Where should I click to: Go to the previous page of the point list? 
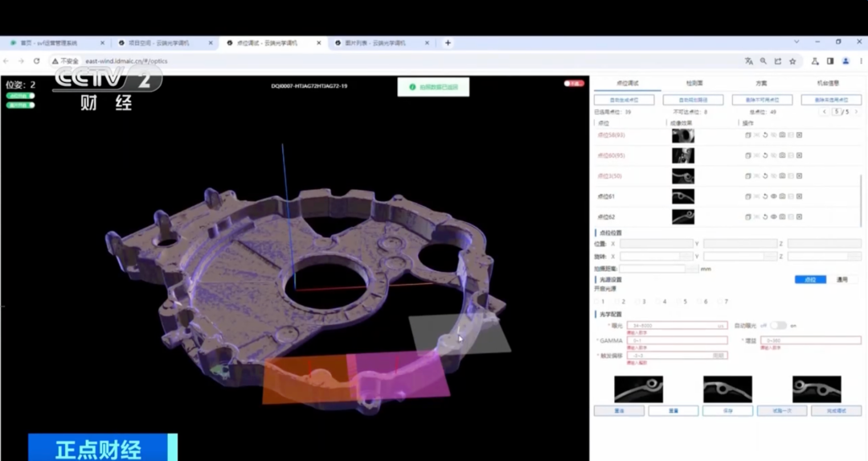(824, 112)
